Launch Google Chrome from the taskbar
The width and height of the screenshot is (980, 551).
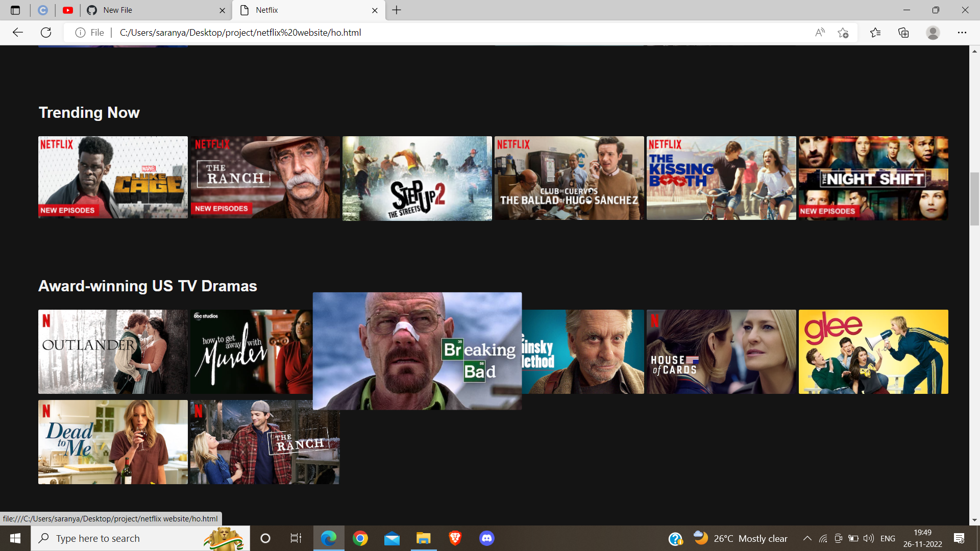click(360, 538)
